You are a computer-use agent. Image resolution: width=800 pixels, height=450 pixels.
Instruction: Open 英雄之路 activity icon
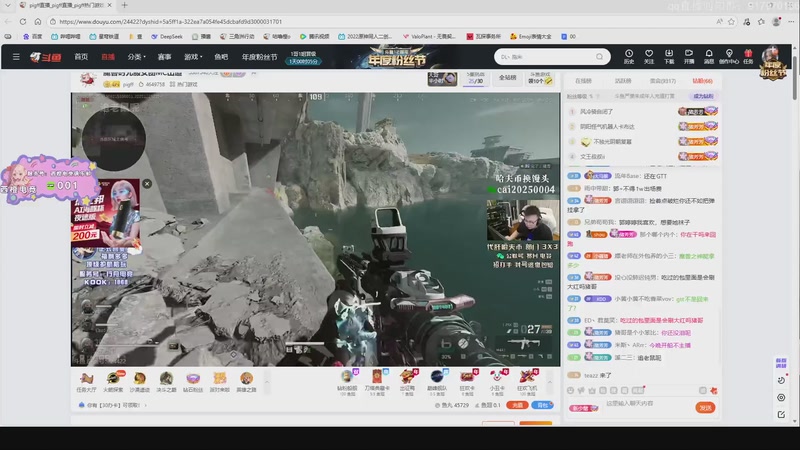pyautogui.click(x=246, y=382)
